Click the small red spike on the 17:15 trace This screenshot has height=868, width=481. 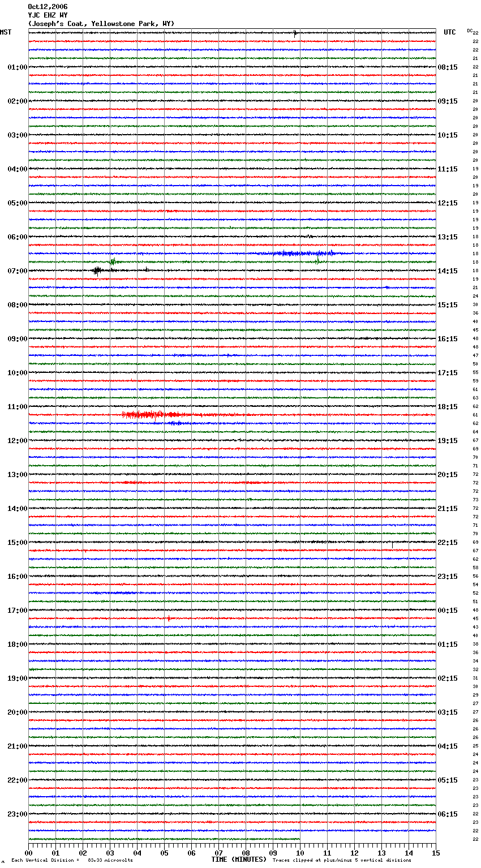[x=169, y=618]
